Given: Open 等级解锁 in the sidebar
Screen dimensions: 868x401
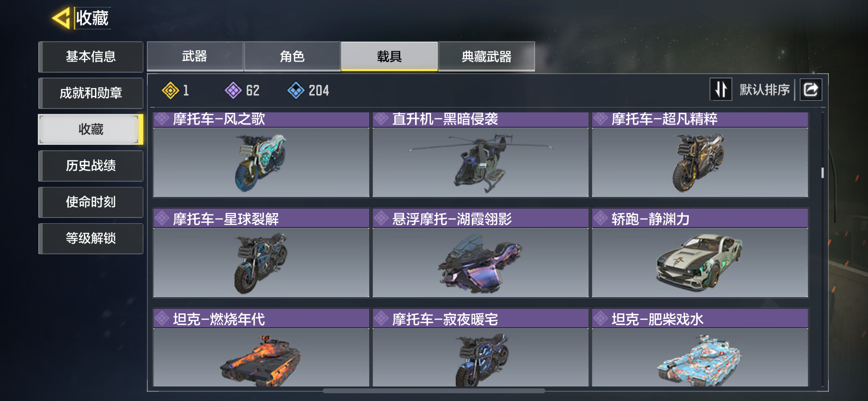Looking at the screenshot, I should pyautogui.click(x=91, y=238).
